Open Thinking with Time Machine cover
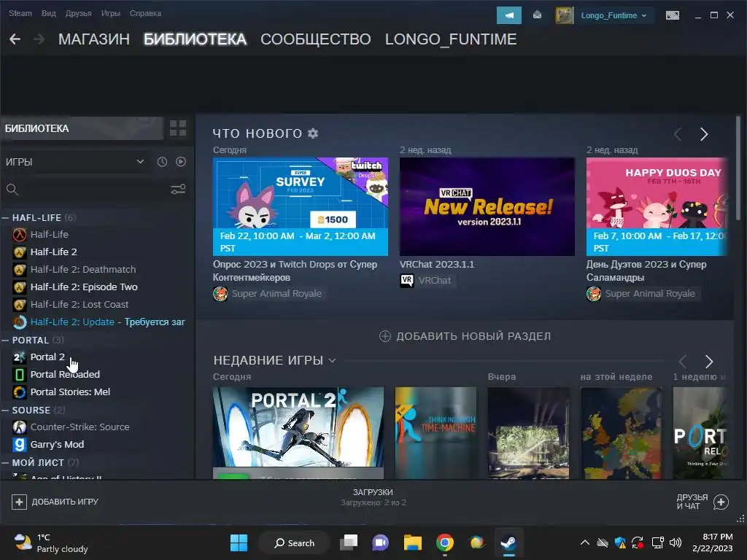 [436, 432]
